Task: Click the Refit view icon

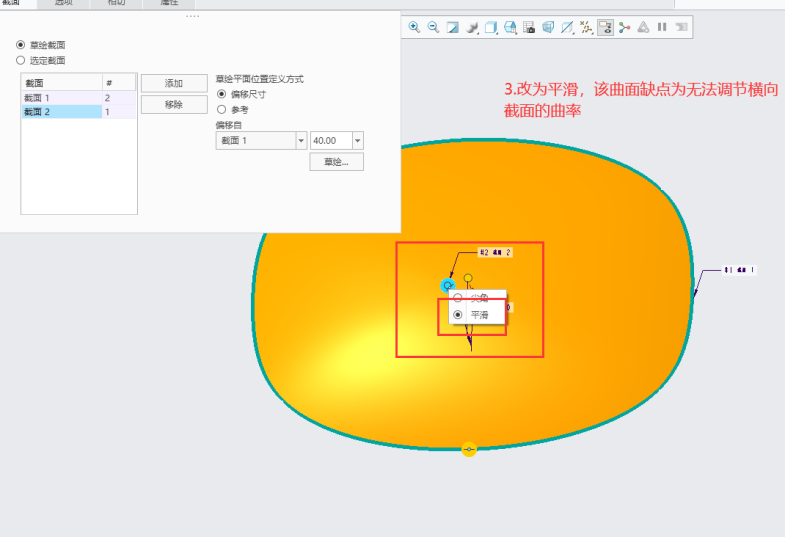Action: (452, 27)
